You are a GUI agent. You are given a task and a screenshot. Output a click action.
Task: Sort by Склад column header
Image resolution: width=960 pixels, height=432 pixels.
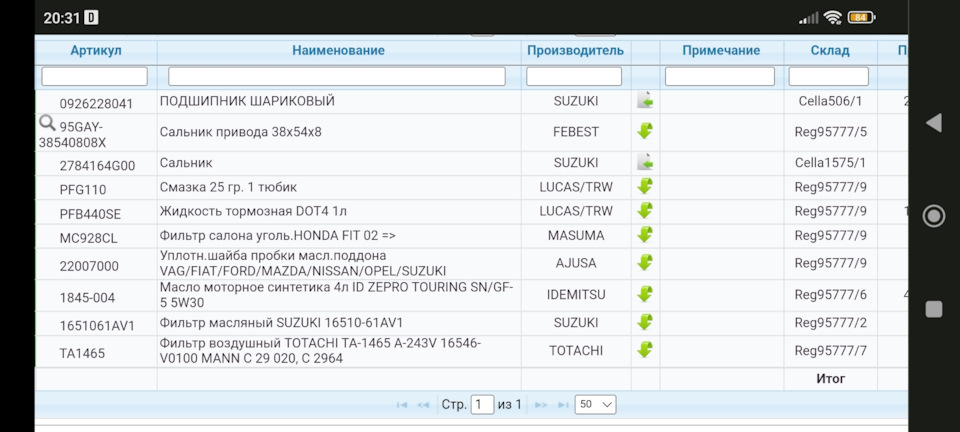830,51
